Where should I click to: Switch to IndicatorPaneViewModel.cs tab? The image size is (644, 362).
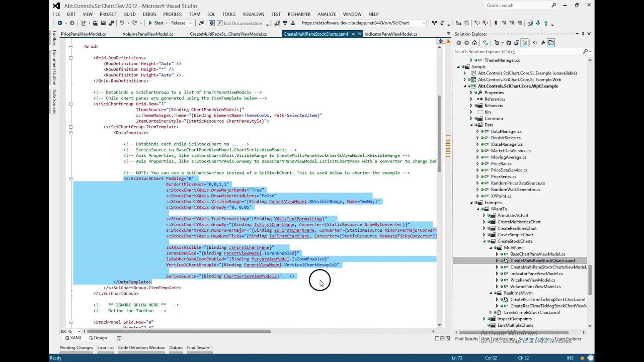390,34
